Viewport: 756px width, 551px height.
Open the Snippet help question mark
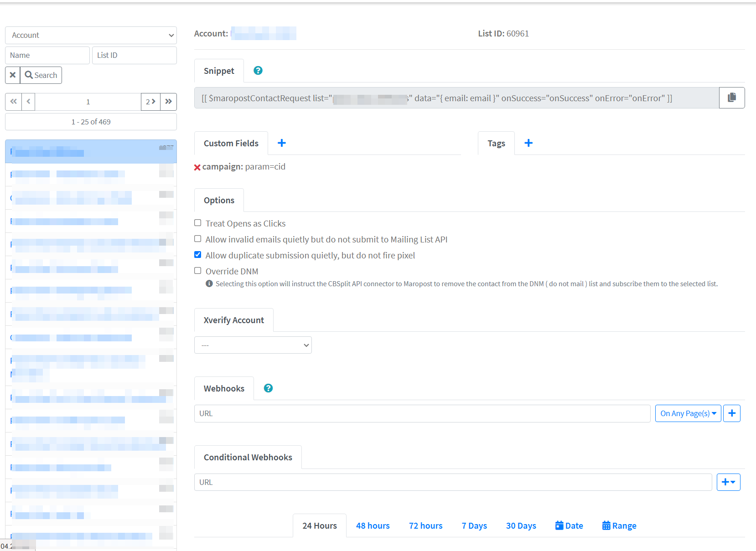click(258, 71)
